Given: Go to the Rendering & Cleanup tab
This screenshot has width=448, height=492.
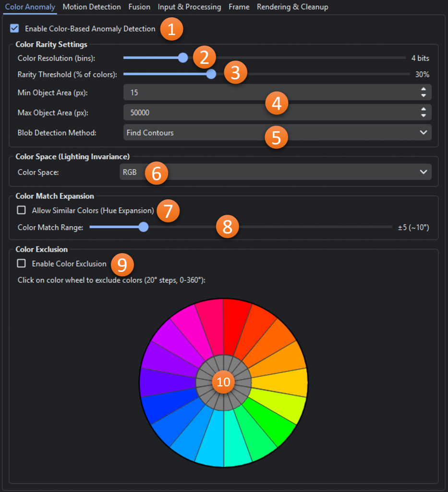Looking at the screenshot, I should (x=292, y=7).
